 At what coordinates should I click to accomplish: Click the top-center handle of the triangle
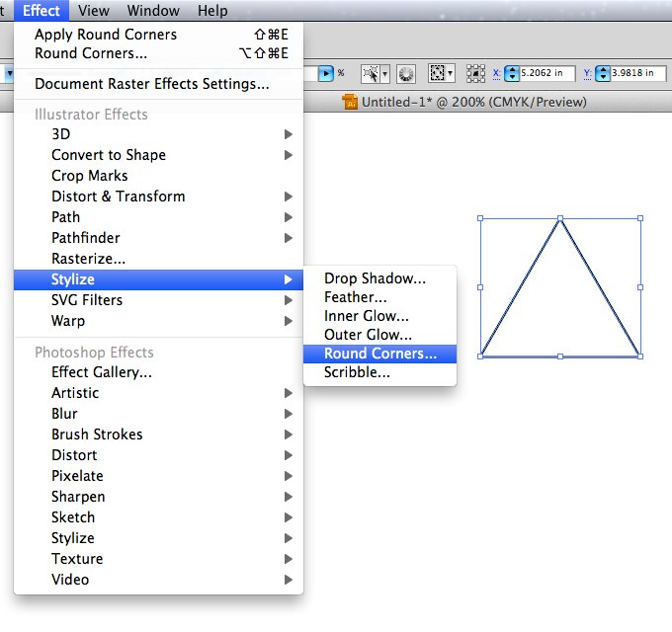pyautogui.click(x=560, y=218)
